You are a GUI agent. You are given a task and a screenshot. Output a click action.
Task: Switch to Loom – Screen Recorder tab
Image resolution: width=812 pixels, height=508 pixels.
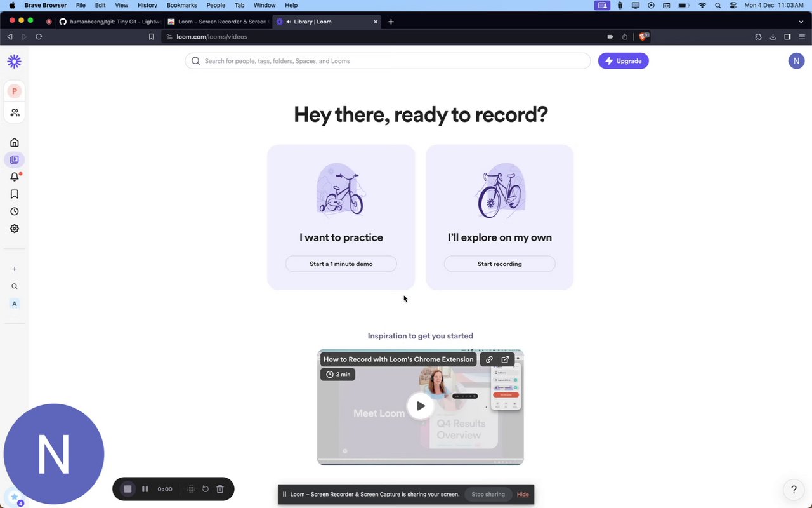tap(218, 22)
